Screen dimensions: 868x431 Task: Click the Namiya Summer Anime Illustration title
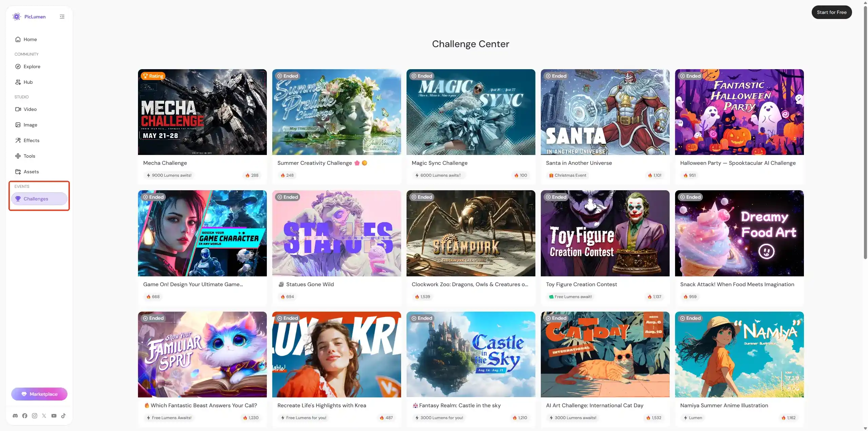[x=724, y=406]
